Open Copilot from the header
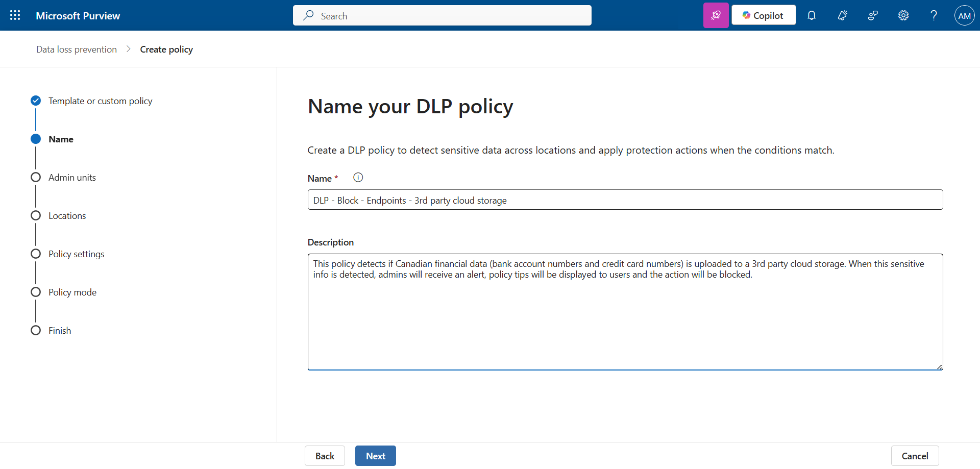This screenshot has width=980, height=469. click(763, 15)
